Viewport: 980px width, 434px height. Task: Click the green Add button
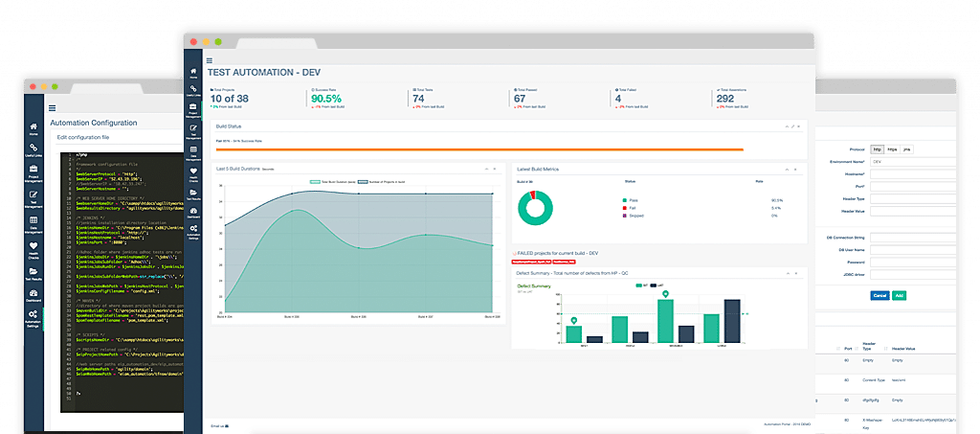[899, 295]
